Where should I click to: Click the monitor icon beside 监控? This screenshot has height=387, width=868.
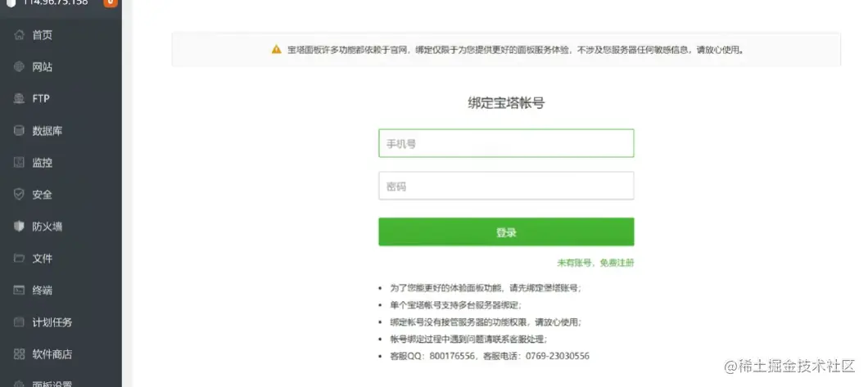20,163
